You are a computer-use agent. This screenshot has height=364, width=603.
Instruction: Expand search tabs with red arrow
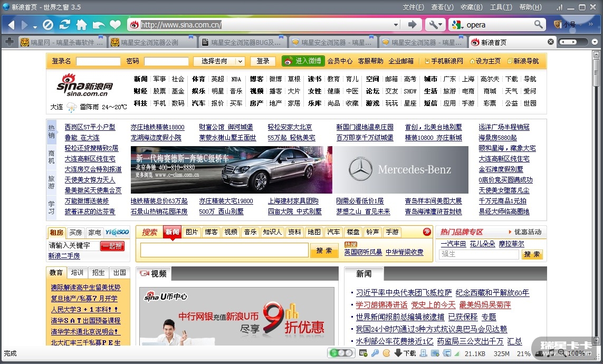coord(427,232)
